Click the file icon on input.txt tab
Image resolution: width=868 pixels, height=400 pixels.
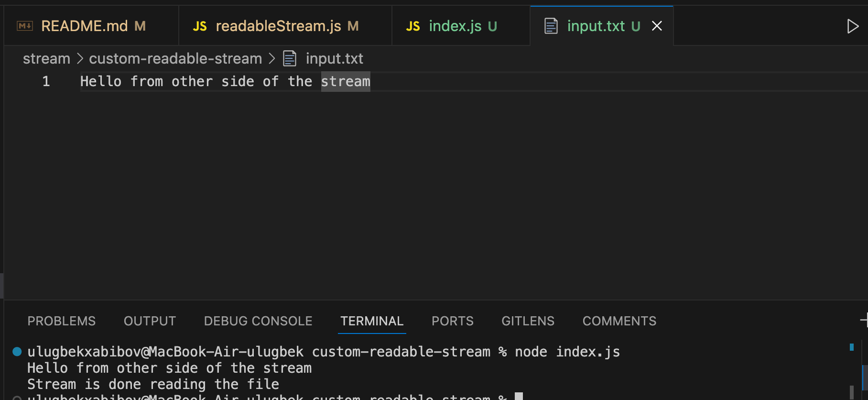coord(551,26)
